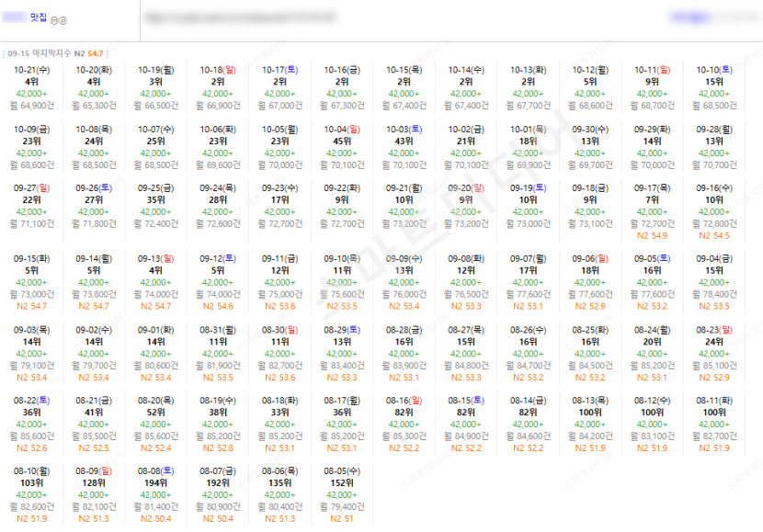Screen dimensions: 763x532
Task: Select the 152위 rank under 08-05(수)
Action: [x=342, y=483]
